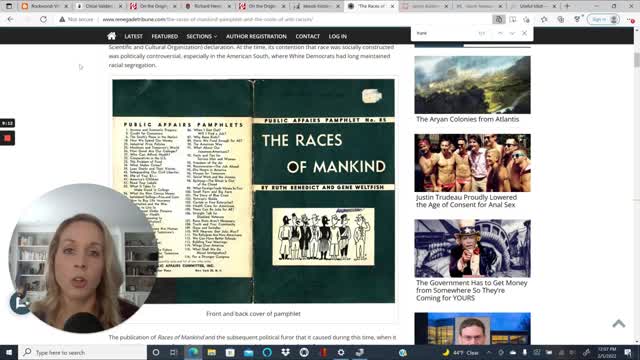
Task: Open a new browser tab
Action: (567, 6)
